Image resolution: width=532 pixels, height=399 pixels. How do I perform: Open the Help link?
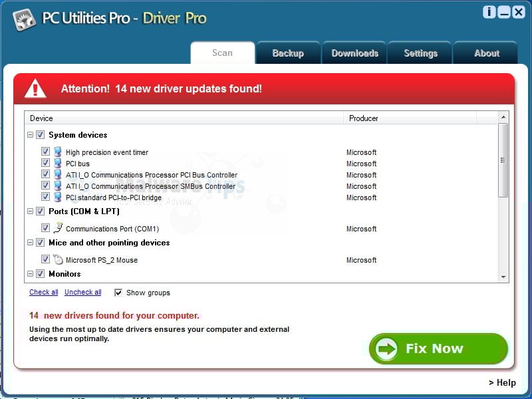pyautogui.click(x=502, y=383)
